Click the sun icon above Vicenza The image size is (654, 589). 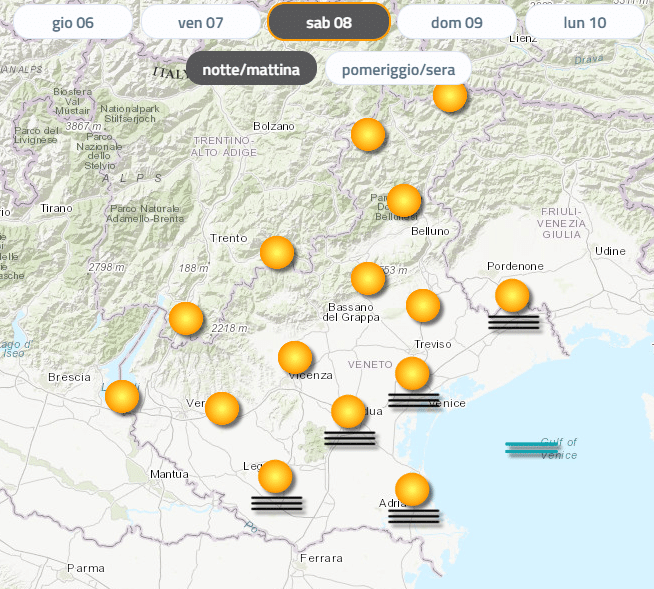[295, 358]
